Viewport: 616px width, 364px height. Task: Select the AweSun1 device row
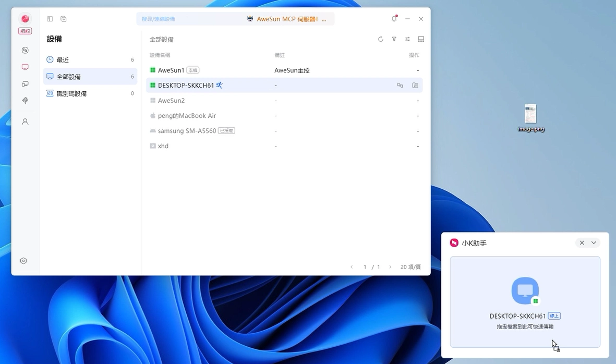[284, 70]
